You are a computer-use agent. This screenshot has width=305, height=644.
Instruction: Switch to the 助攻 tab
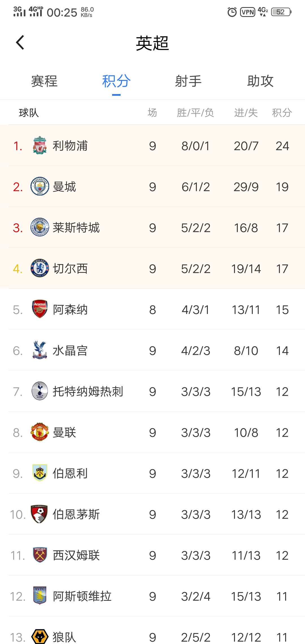pyautogui.click(x=260, y=81)
